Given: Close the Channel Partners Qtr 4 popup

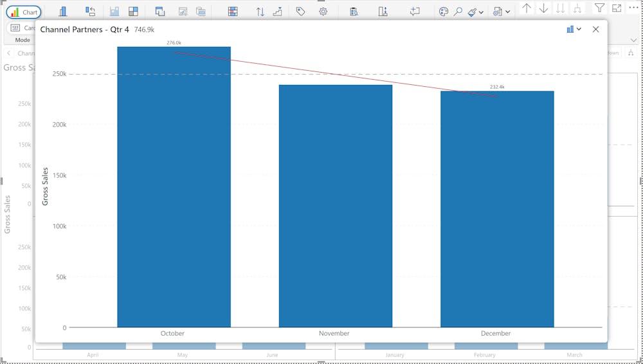Looking at the screenshot, I should coord(596,29).
